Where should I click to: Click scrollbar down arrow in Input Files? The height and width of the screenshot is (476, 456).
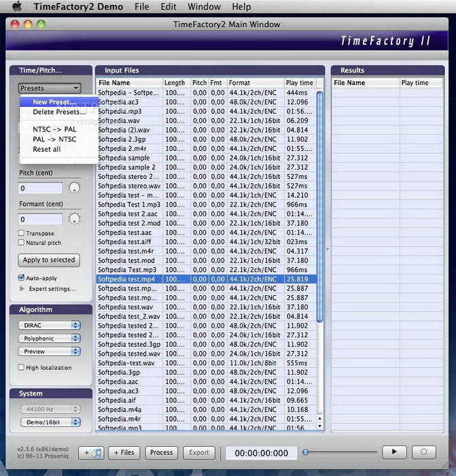pyautogui.click(x=319, y=426)
